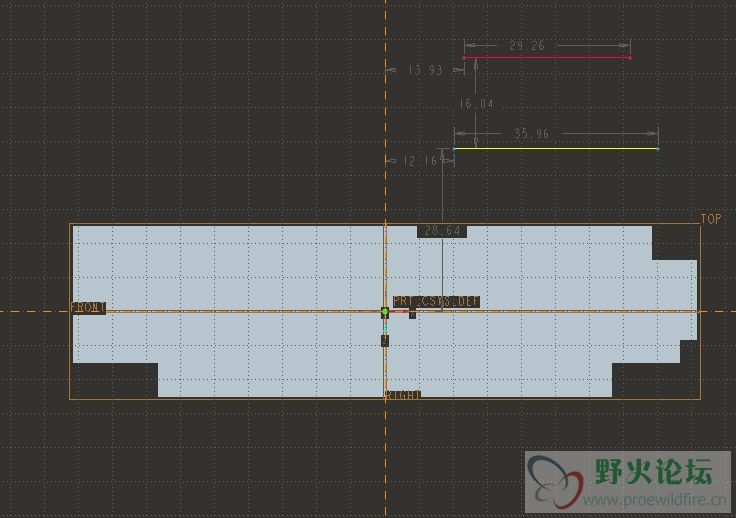Image resolution: width=736 pixels, height=518 pixels.
Task: Select the red sketched line
Action: 547,58
